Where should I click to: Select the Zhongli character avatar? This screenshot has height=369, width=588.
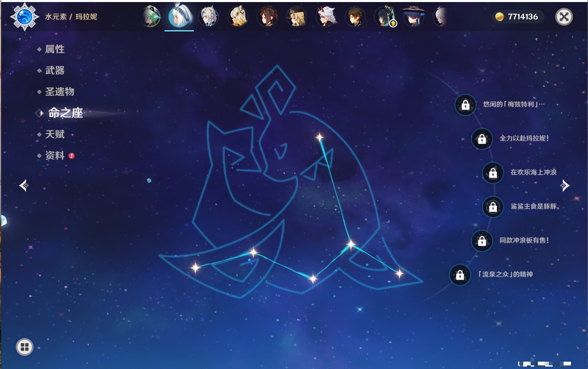355,17
